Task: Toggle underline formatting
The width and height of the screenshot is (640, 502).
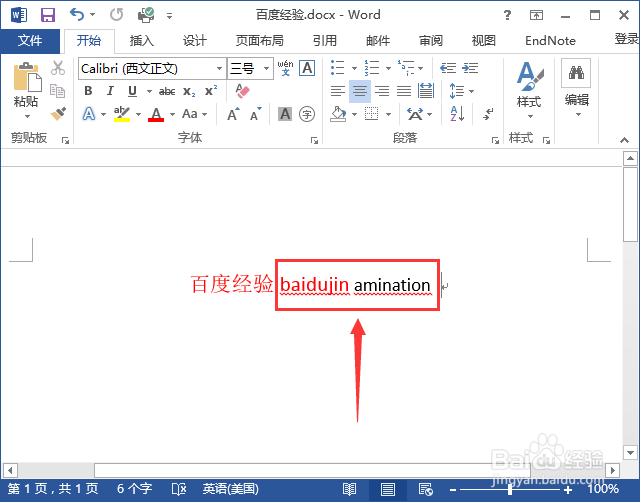Action: pos(132,91)
